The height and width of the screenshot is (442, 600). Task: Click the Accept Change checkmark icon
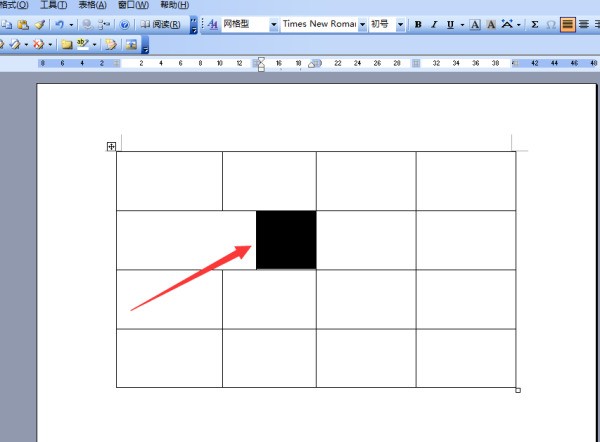point(15,44)
